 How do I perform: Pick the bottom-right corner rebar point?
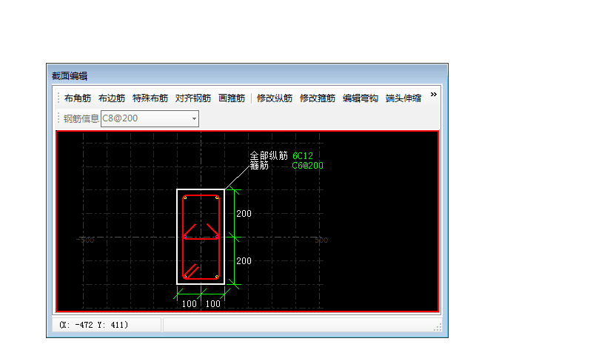click(217, 277)
